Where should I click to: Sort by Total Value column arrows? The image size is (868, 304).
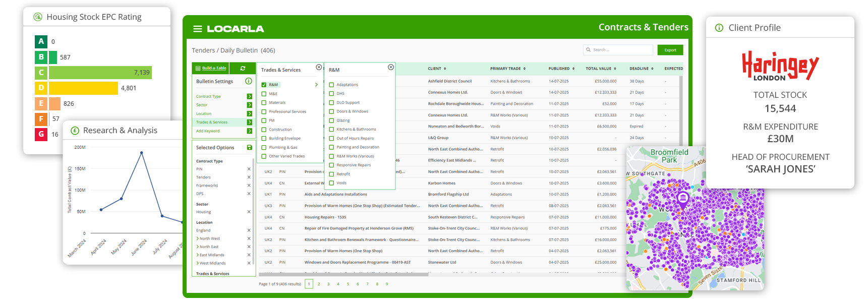(x=615, y=69)
